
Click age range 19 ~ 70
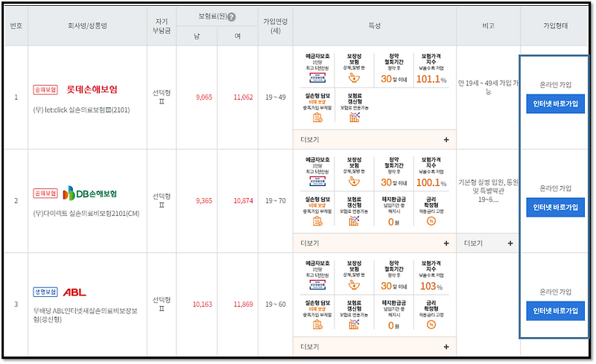276,201
